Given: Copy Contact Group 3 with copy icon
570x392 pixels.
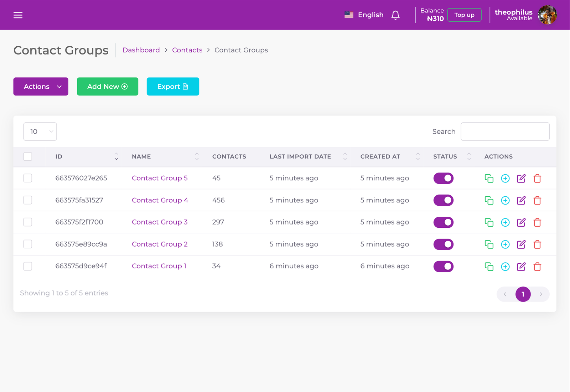Looking at the screenshot, I should pos(489,222).
